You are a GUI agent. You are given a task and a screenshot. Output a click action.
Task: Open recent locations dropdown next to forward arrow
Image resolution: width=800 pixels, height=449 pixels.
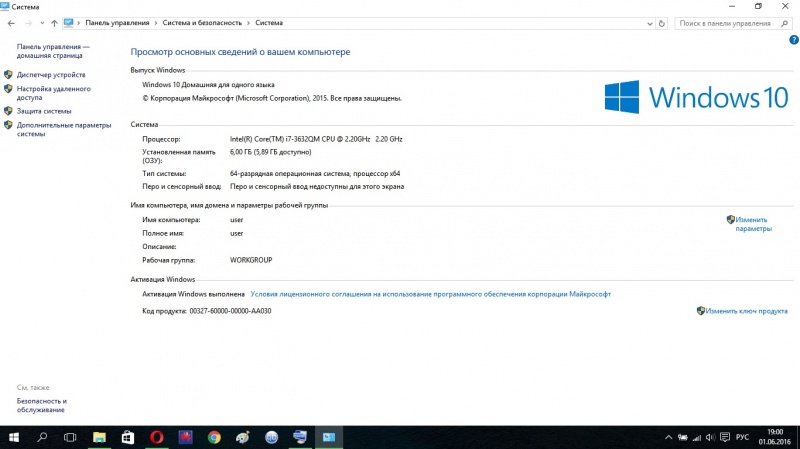pos(42,23)
